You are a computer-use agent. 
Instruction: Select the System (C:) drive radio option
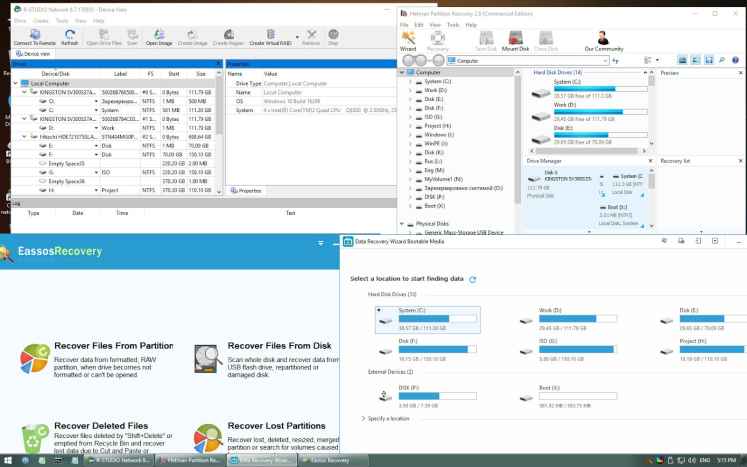point(380,311)
